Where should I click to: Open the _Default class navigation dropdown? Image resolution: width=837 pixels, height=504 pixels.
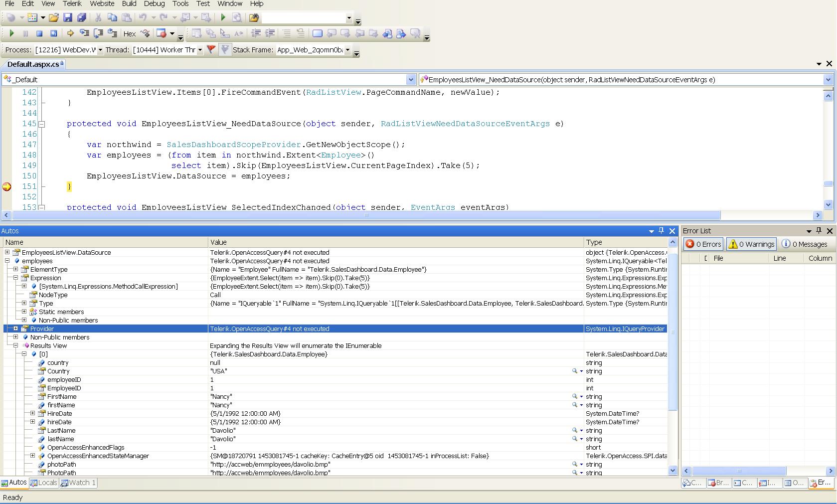point(411,79)
